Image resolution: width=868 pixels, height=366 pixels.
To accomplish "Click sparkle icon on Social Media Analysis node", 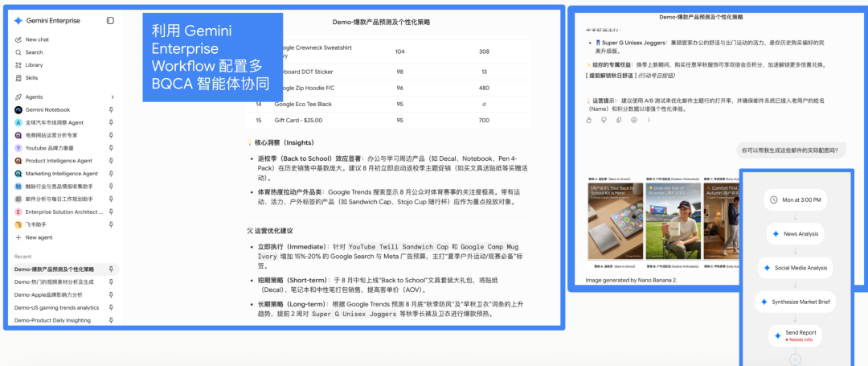I will click(x=767, y=268).
